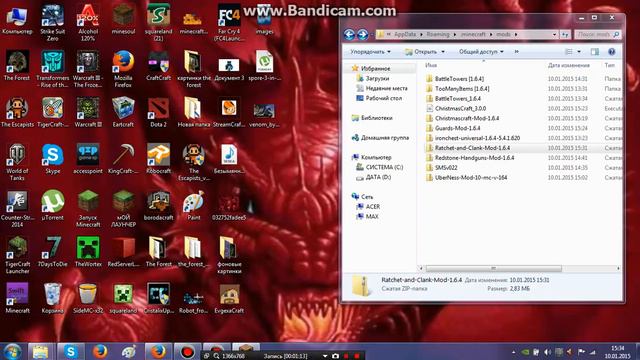Click the AppData breadcrumb segment
Image resolution: width=640 pixels, height=360 pixels.
click(x=405, y=35)
